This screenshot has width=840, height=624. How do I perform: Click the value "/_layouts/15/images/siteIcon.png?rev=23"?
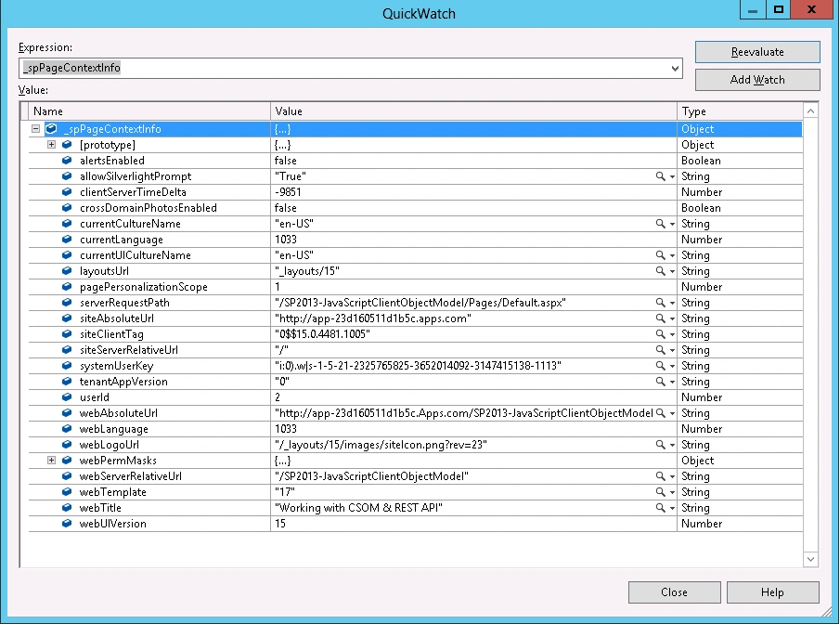click(x=381, y=445)
